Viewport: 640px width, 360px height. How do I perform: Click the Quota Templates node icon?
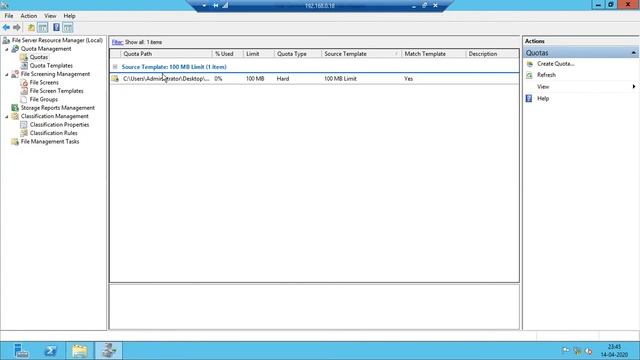pos(24,65)
